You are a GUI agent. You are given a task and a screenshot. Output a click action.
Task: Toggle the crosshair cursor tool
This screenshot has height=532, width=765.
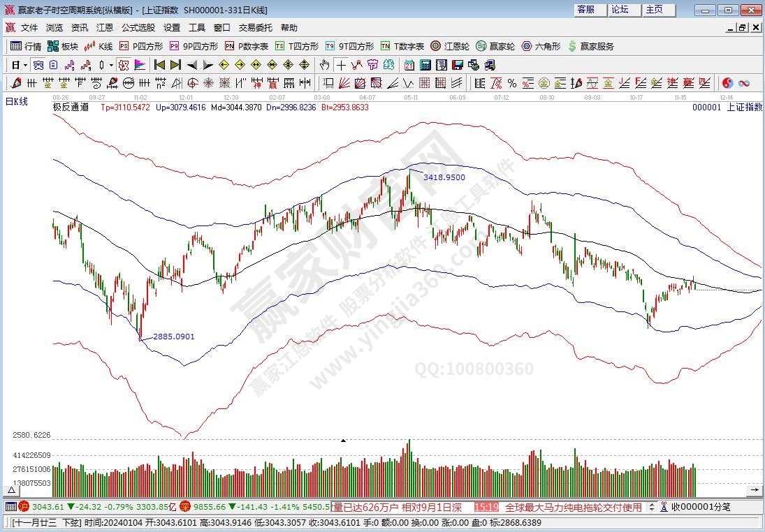341,65
